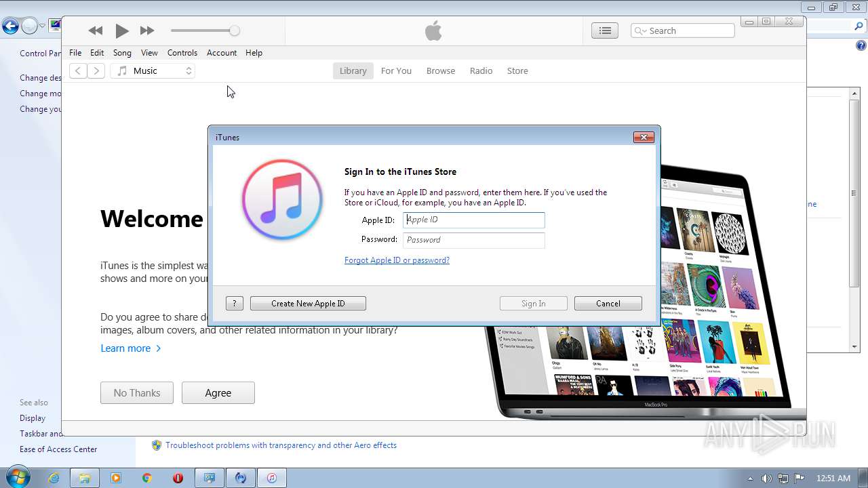Click the magnifier icon in Search
Screen dimensions: 868x488
click(x=640, y=30)
